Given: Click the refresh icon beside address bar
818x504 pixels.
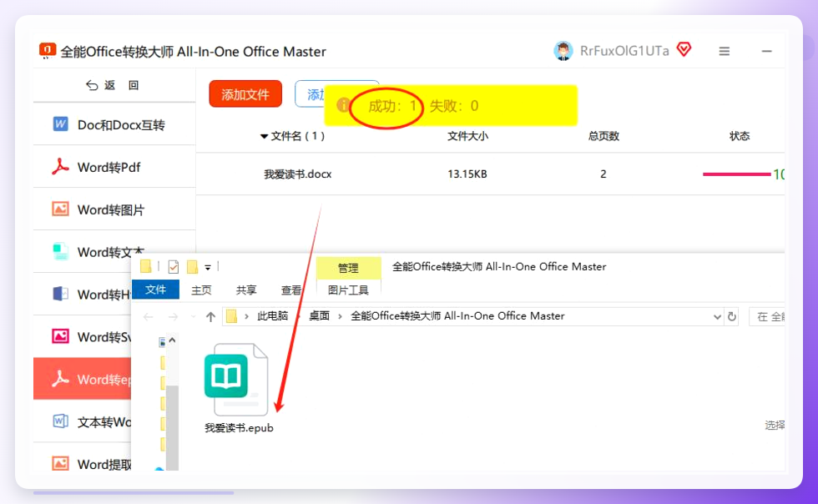Looking at the screenshot, I should [x=732, y=317].
